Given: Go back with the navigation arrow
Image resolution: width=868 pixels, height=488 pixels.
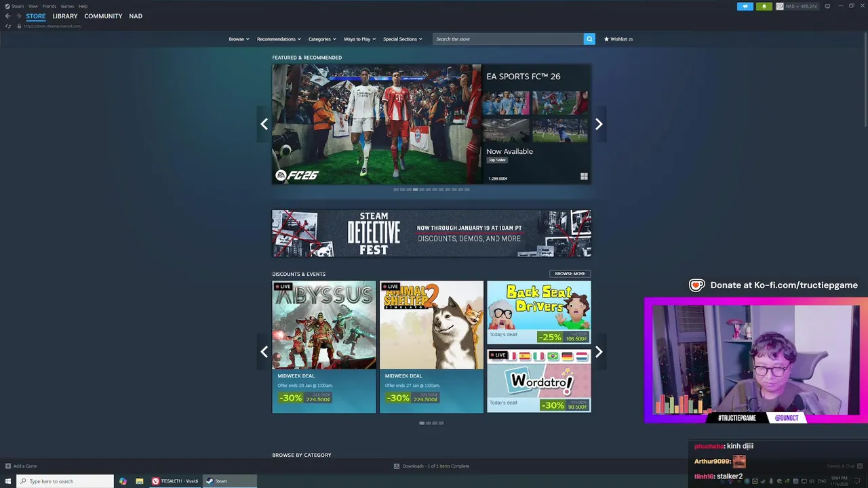Looking at the screenshot, I should pyautogui.click(x=7, y=16).
